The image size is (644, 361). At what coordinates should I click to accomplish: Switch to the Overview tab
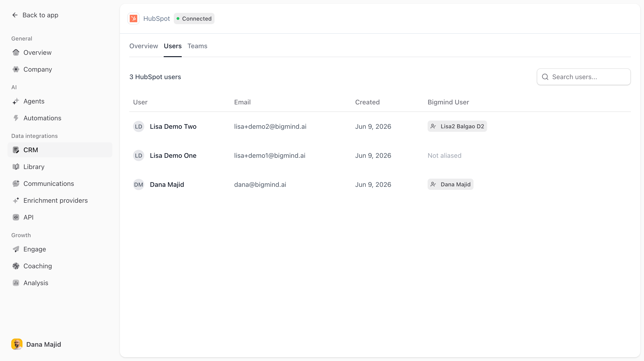(144, 46)
